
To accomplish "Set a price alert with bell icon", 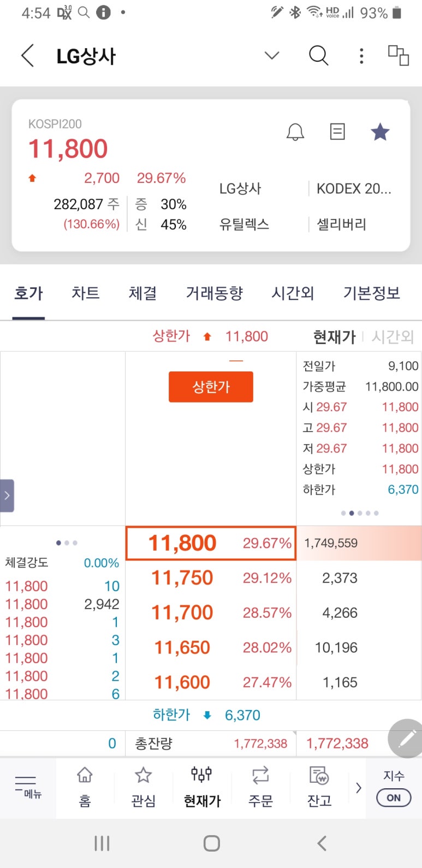I will (295, 132).
